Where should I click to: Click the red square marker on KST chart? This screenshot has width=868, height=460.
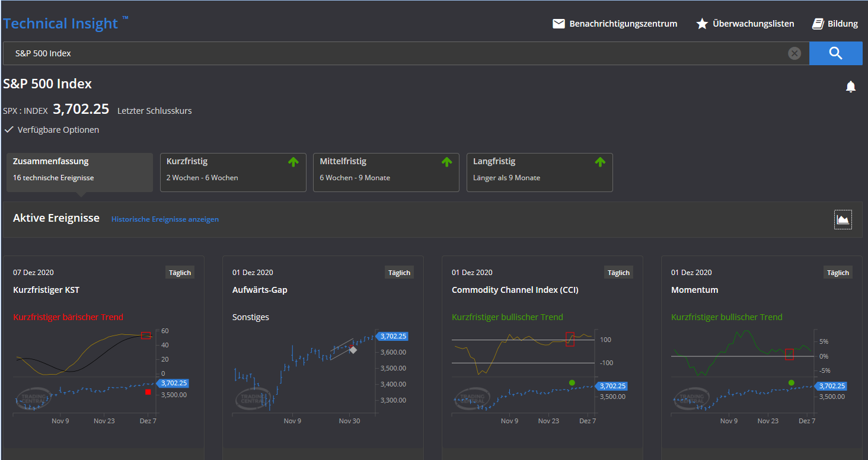pos(148,392)
